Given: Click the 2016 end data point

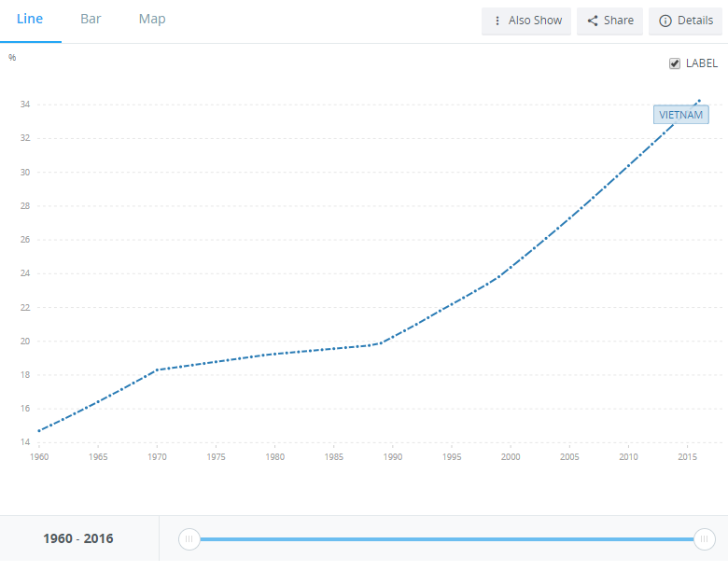Looking at the screenshot, I should point(699,101).
